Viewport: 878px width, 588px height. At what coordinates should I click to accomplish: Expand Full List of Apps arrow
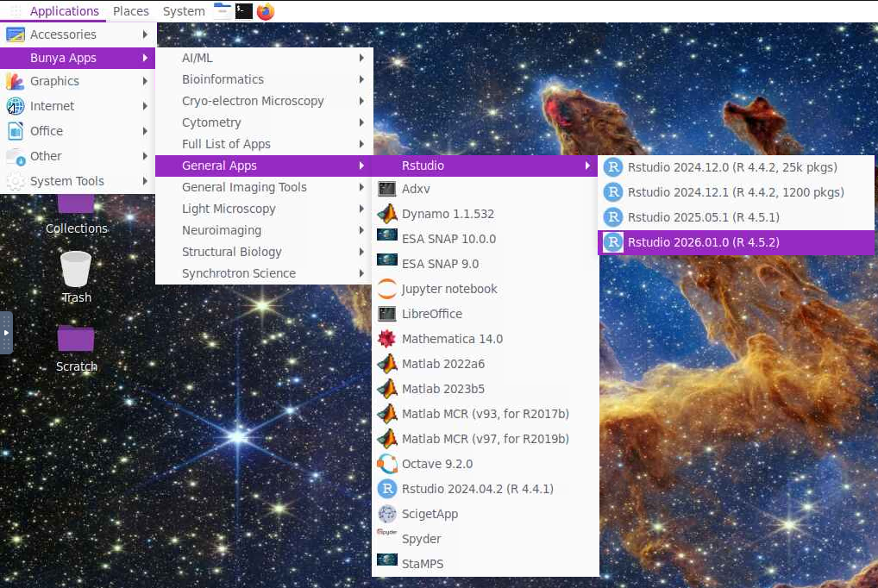(361, 144)
